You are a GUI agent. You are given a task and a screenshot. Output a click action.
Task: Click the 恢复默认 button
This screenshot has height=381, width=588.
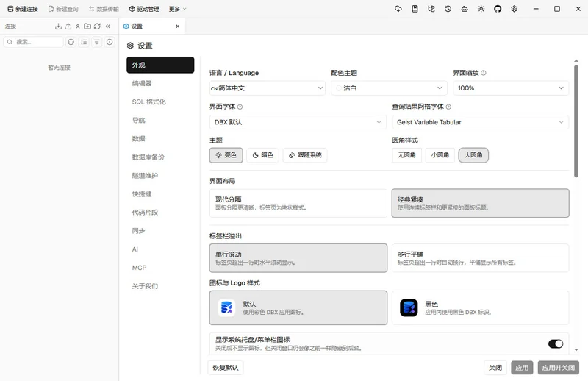pyautogui.click(x=226, y=368)
